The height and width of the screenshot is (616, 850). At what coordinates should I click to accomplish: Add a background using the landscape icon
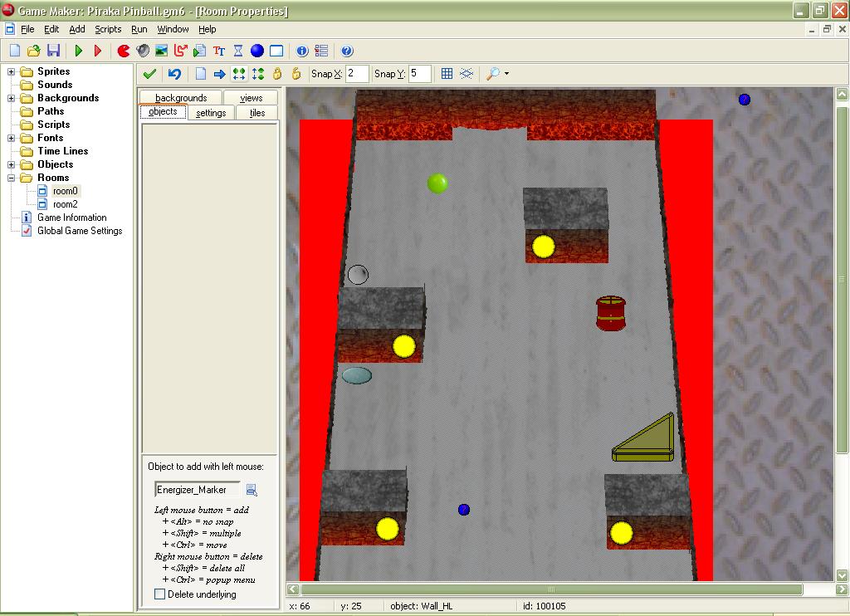[x=162, y=51]
